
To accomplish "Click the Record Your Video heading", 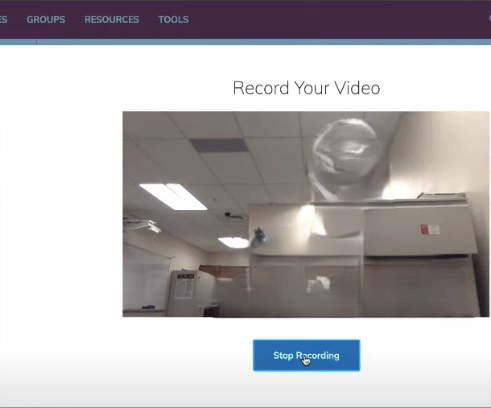I will (306, 88).
